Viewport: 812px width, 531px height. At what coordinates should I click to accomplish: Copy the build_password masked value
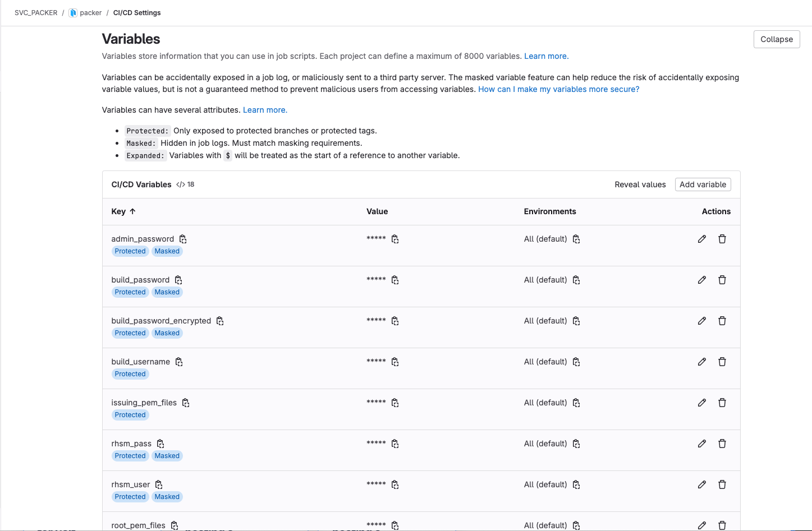pyautogui.click(x=394, y=279)
